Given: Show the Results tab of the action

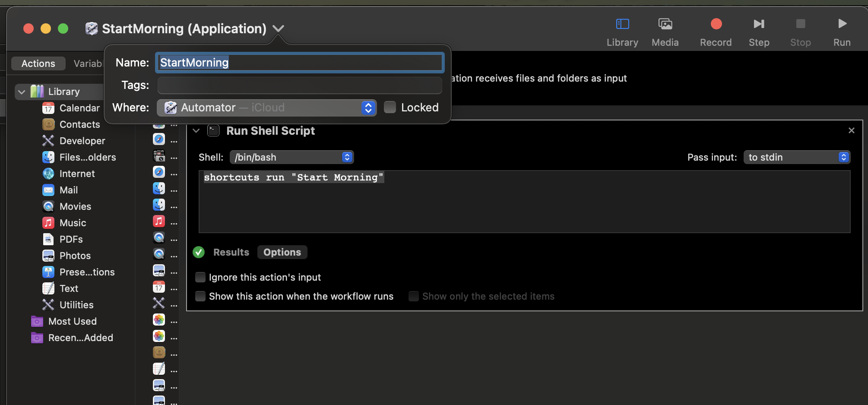Looking at the screenshot, I should 231,252.
